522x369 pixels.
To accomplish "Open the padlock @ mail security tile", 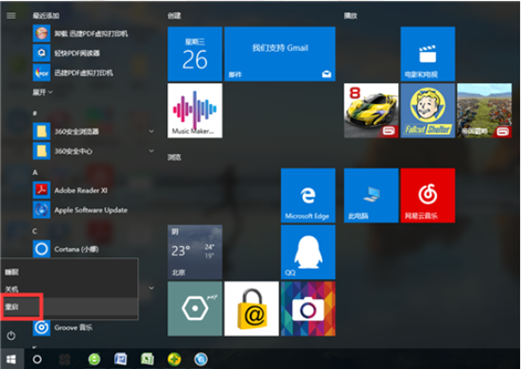I will pos(252,309).
